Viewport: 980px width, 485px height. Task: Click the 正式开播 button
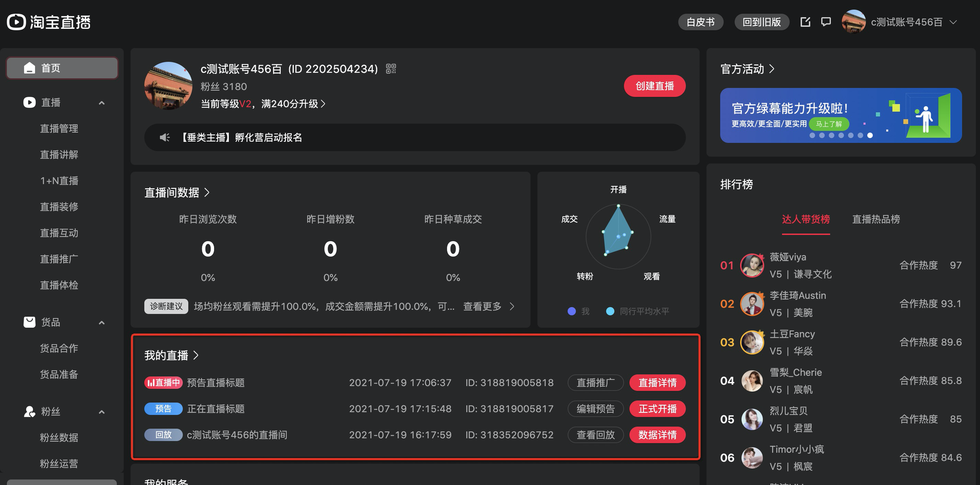click(657, 409)
